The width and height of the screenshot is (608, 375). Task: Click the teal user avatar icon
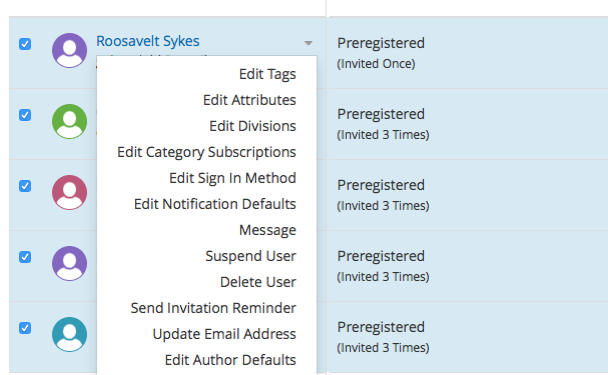click(69, 334)
